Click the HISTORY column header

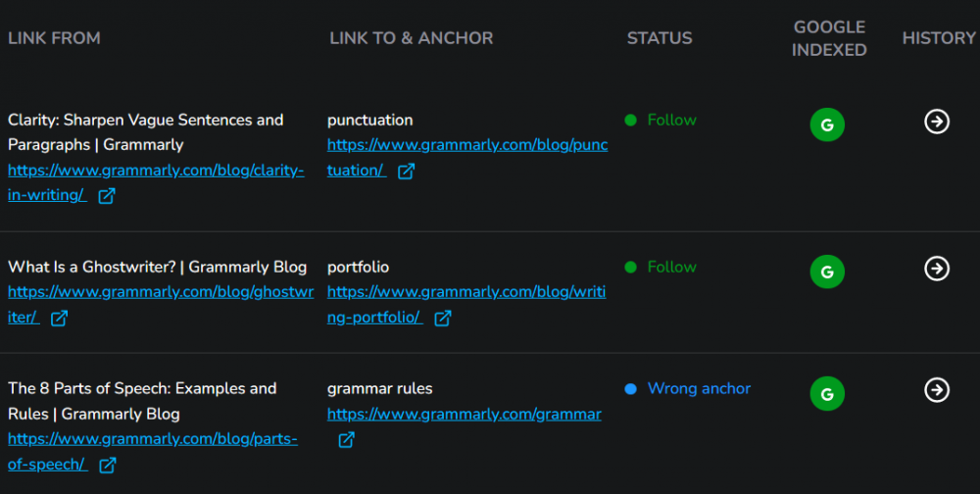(x=939, y=38)
